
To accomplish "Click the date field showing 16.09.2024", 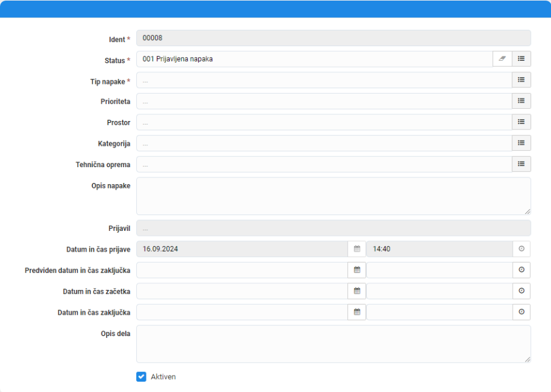I will (x=242, y=249).
